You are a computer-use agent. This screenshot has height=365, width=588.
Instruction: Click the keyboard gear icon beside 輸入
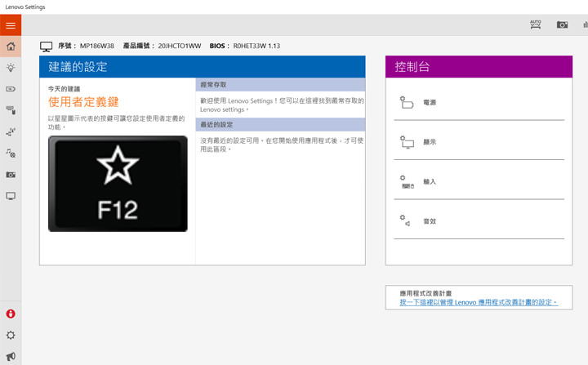[407, 182]
